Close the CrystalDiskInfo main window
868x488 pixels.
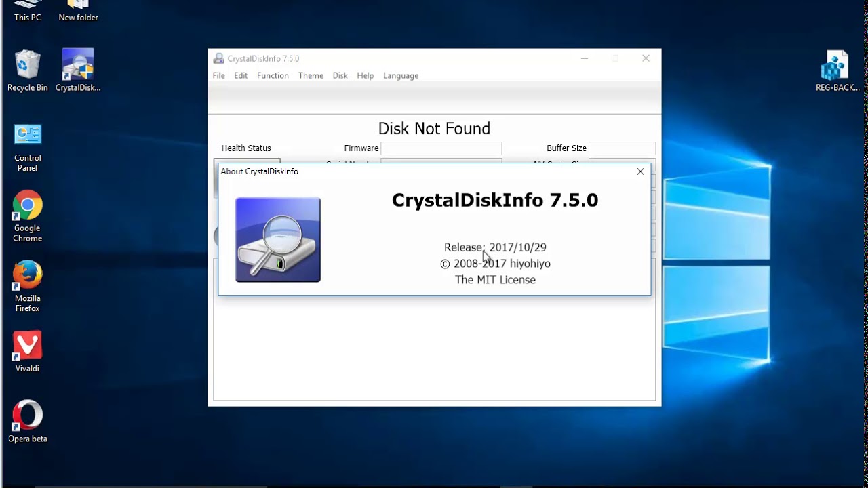click(646, 58)
